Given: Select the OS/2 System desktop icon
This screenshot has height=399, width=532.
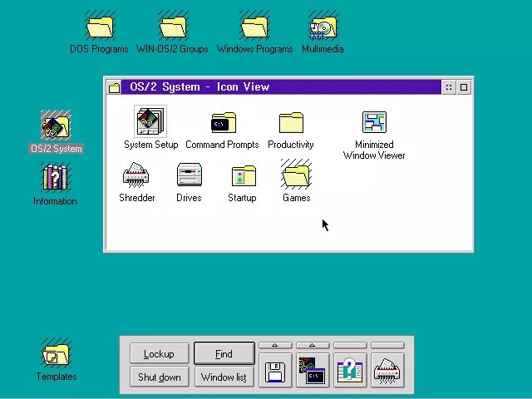Looking at the screenshot, I should 56,126.
